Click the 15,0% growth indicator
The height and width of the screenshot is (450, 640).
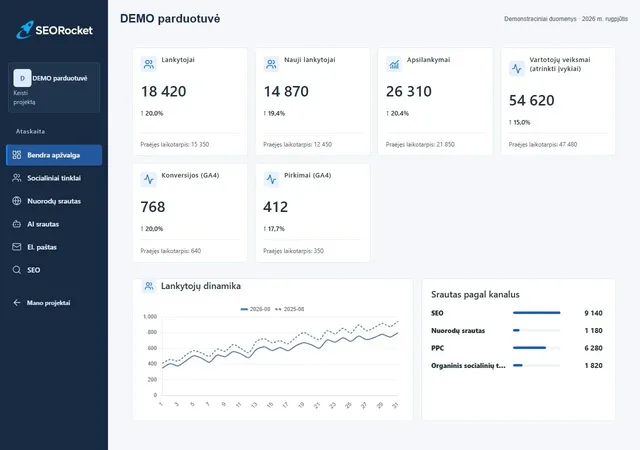[520, 123]
